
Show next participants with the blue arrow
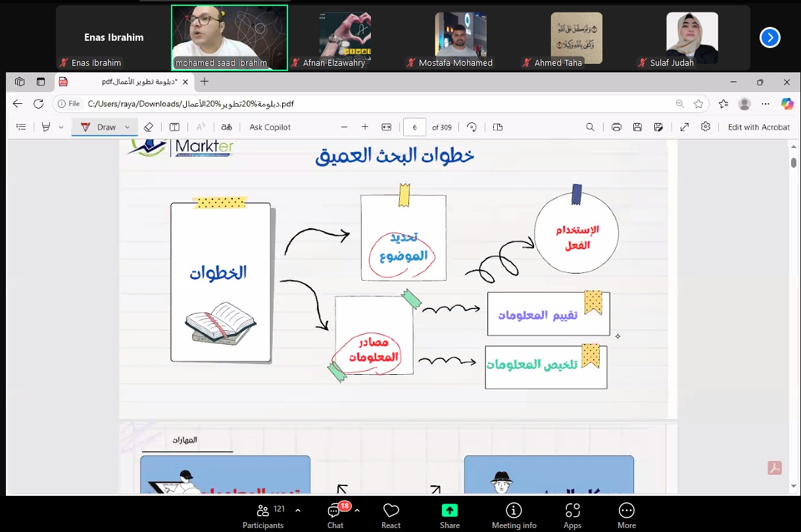(769, 37)
